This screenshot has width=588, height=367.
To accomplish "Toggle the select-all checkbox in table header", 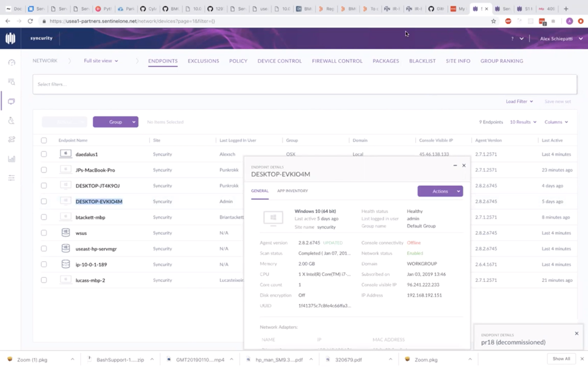I will [44, 141].
